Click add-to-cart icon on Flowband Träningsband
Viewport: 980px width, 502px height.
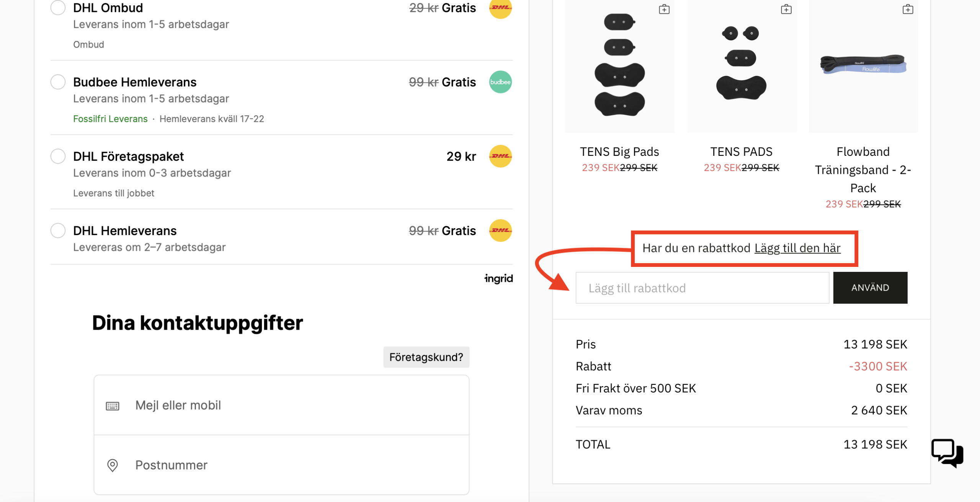click(908, 9)
